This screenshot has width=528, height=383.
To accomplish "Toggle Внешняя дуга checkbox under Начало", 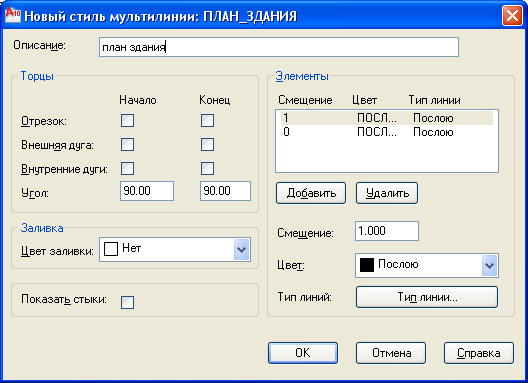I will tap(127, 145).
